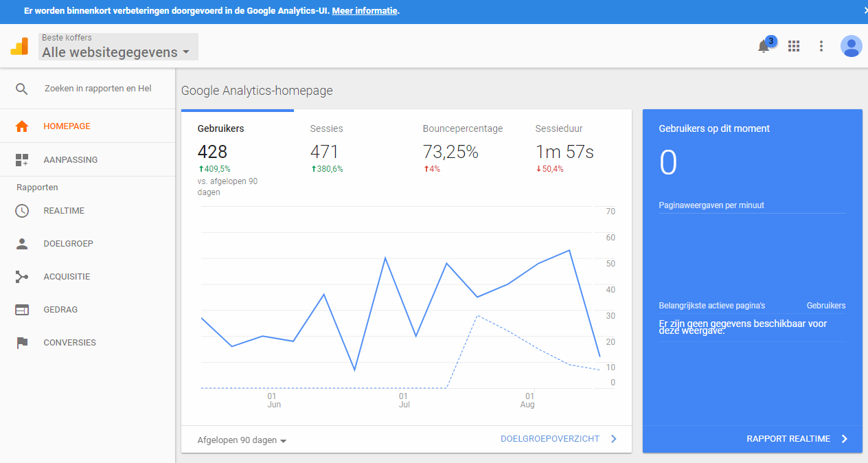The image size is (868, 463).
Task: Click the 73,25% bounce rate value
Action: [x=450, y=152]
